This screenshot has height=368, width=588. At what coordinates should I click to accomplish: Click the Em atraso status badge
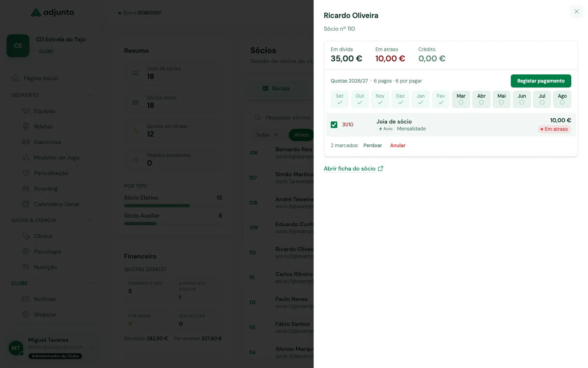[554, 129]
